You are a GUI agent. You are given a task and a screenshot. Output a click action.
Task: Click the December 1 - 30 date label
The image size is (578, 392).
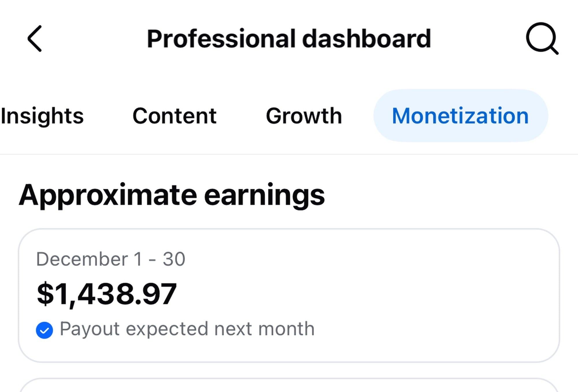click(x=110, y=259)
